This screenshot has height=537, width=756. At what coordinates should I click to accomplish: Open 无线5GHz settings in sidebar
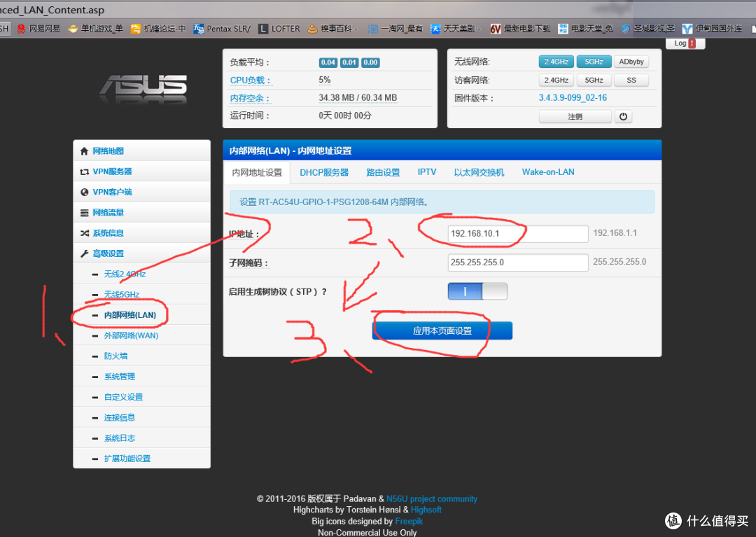122,295
